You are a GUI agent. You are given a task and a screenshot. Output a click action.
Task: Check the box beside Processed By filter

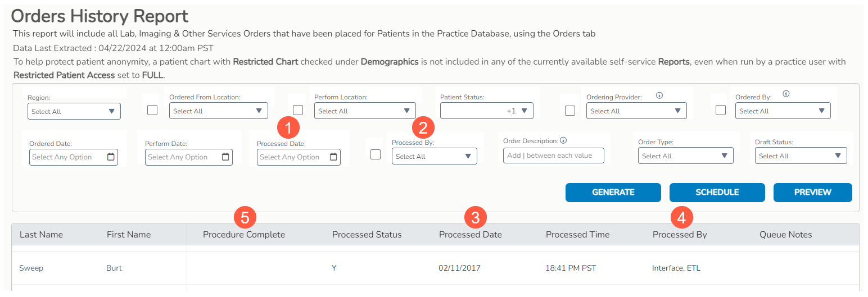coord(376,154)
